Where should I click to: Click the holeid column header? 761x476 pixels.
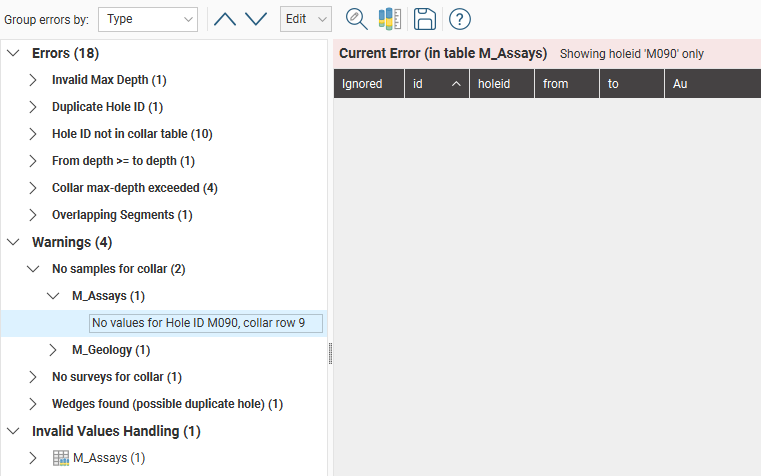pyautogui.click(x=501, y=84)
